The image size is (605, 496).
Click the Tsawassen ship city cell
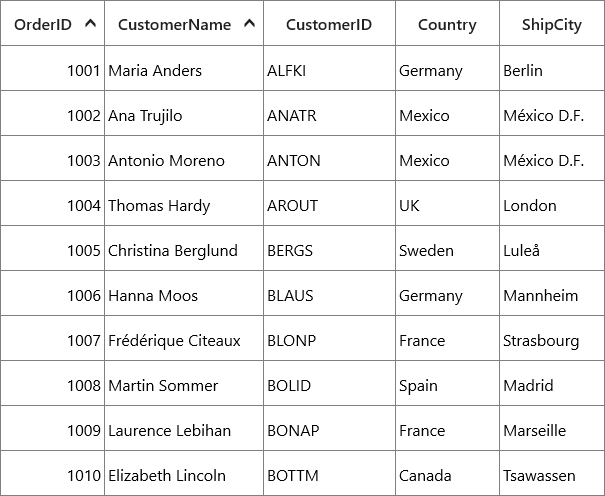coord(552,473)
